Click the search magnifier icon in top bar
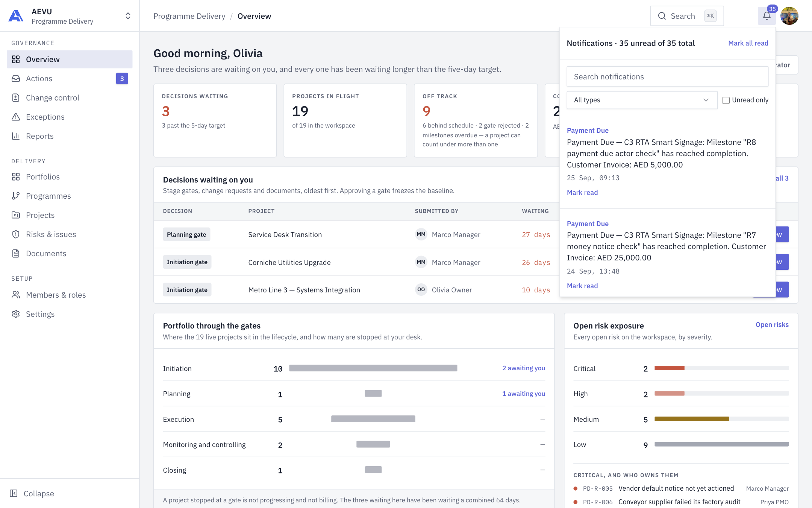 [x=662, y=16]
